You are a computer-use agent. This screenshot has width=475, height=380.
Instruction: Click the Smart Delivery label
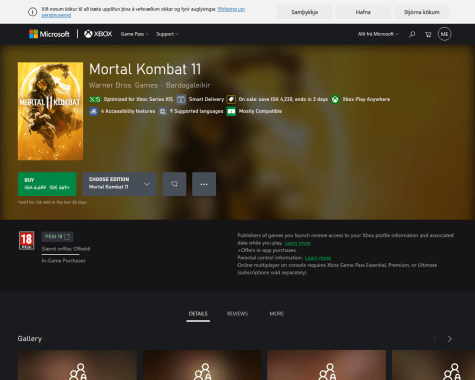pyautogui.click(x=206, y=99)
